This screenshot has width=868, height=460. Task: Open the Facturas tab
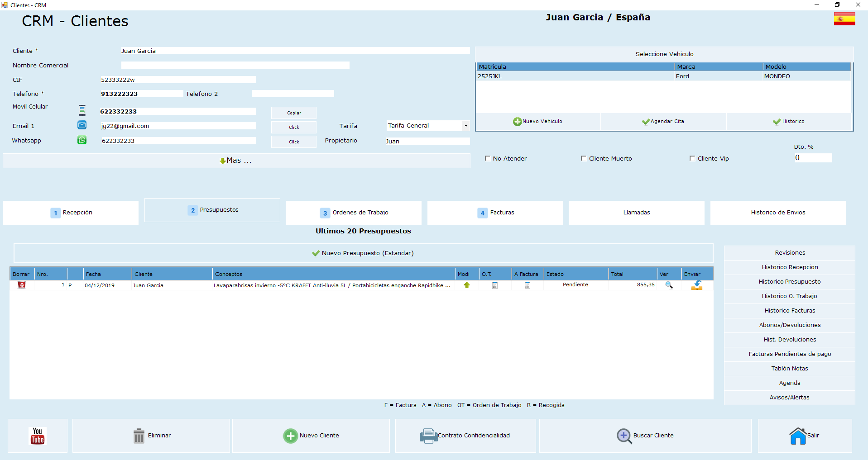coord(495,213)
